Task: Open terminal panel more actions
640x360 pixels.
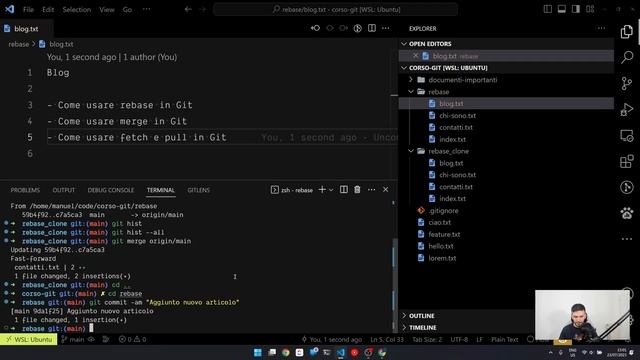Action: 371,190
